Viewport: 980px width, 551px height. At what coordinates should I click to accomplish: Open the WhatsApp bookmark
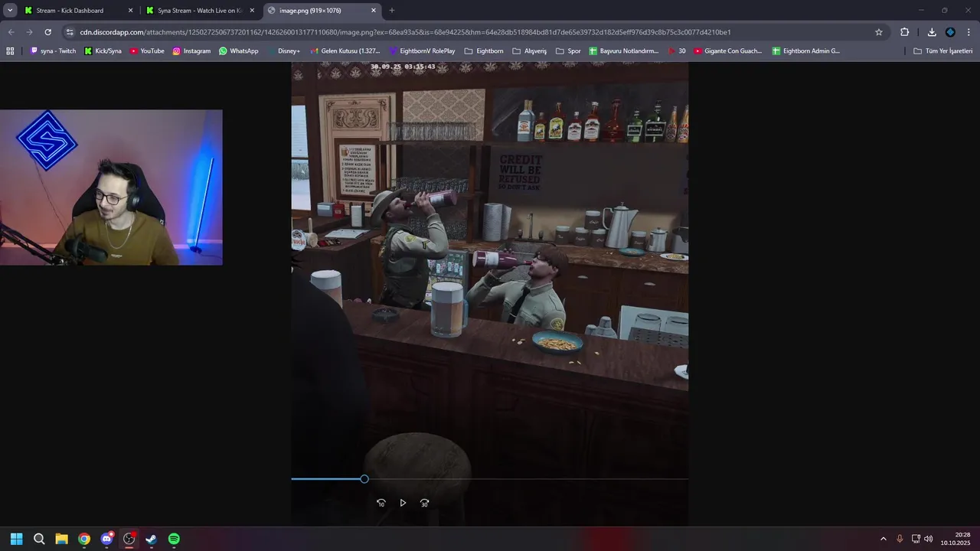[238, 51]
